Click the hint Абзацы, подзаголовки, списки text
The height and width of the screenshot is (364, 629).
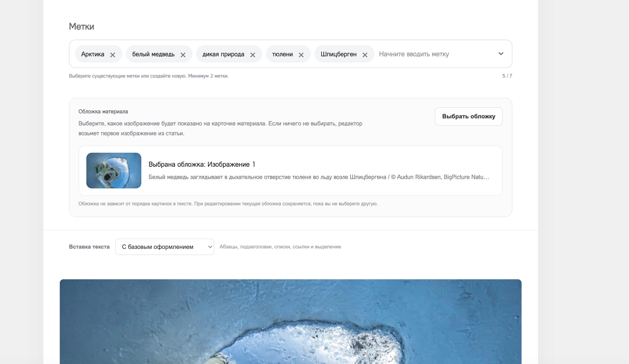tap(280, 247)
